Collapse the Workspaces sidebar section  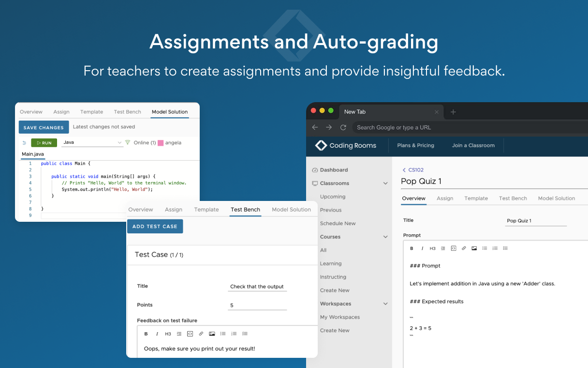[385, 304]
